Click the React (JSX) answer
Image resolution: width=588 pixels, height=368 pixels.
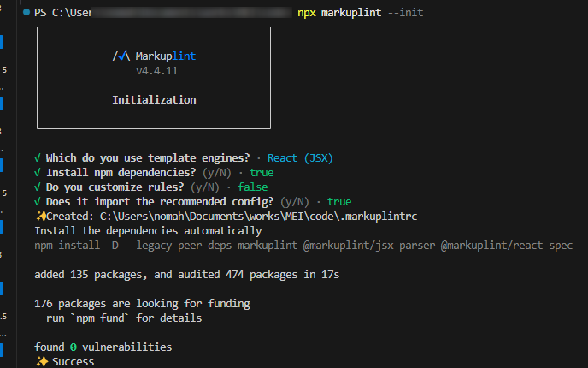coord(300,158)
